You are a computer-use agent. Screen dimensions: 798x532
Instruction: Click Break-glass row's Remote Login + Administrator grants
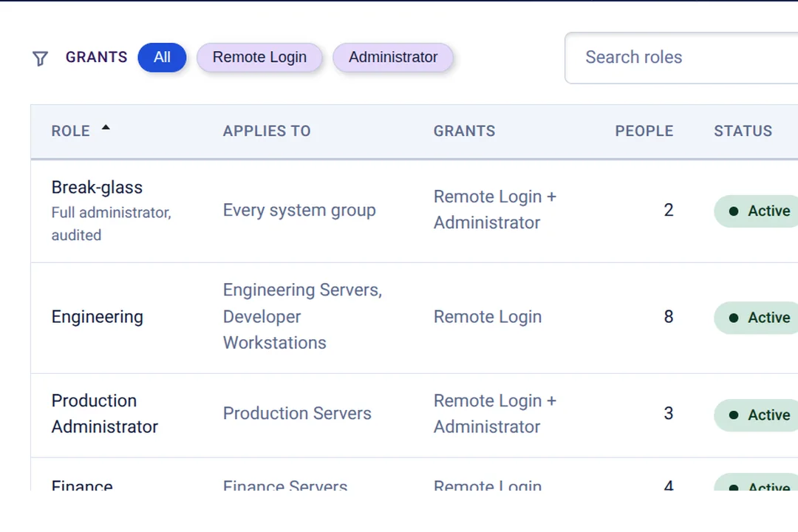[495, 209]
